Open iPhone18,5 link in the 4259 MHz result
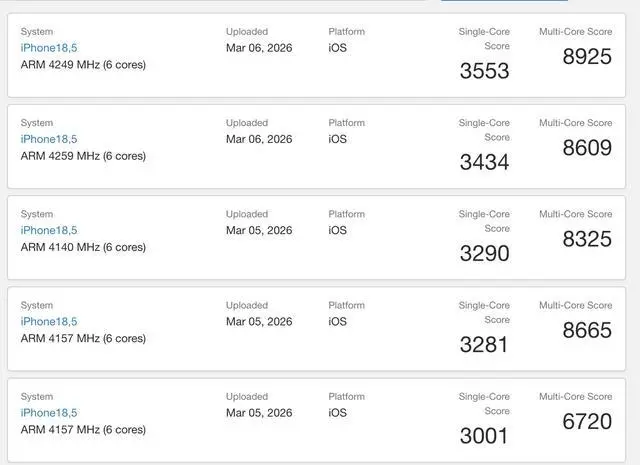 pyautogui.click(x=48, y=139)
